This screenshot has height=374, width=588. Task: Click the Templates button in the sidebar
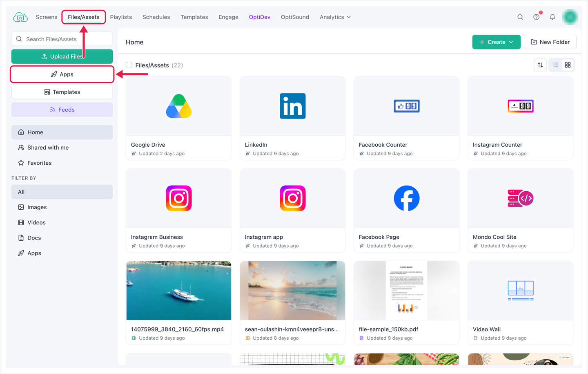[x=62, y=92]
